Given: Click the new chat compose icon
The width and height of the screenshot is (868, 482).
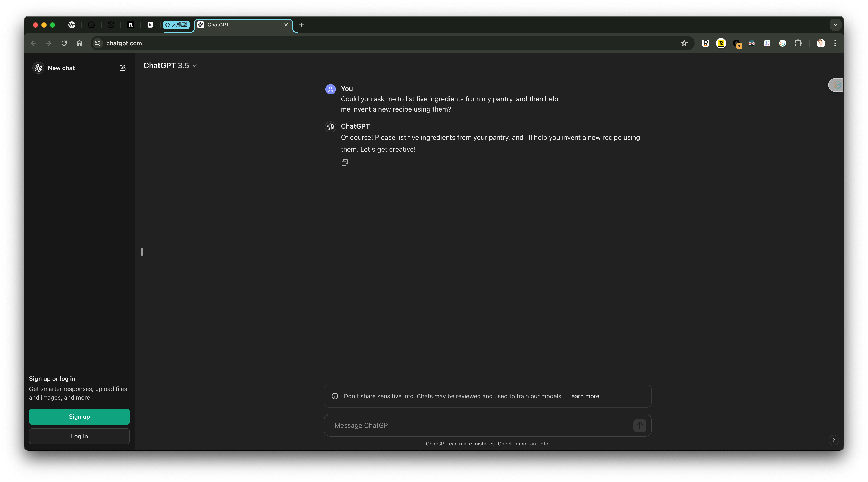Looking at the screenshot, I should pyautogui.click(x=122, y=68).
